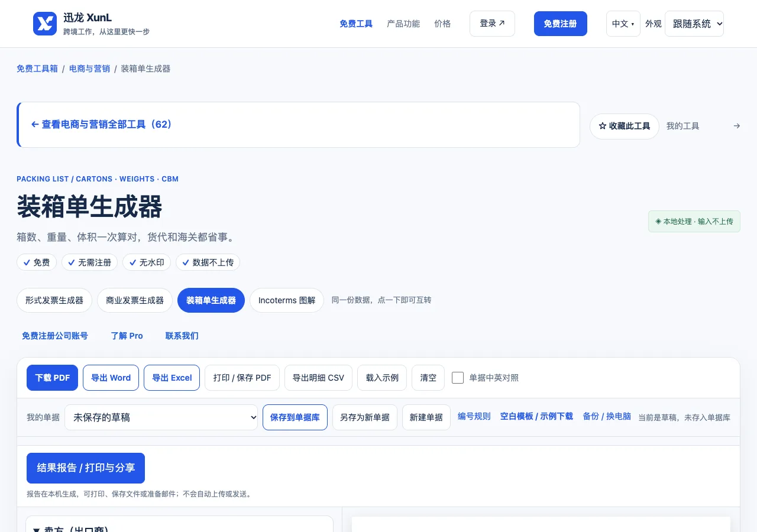757x532 pixels.
Task: Open the 未保存的草稿 document dropdown
Action: pos(161,417)
